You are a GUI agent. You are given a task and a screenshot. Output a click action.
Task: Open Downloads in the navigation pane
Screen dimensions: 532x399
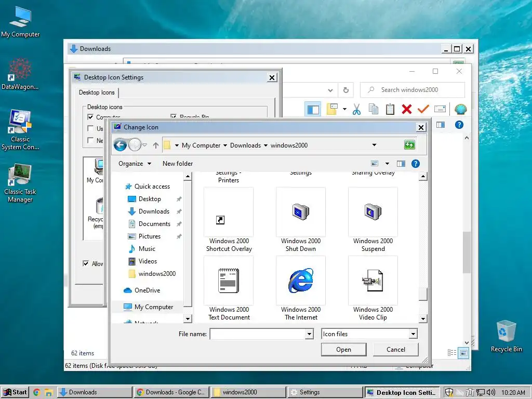coord(154,211)
